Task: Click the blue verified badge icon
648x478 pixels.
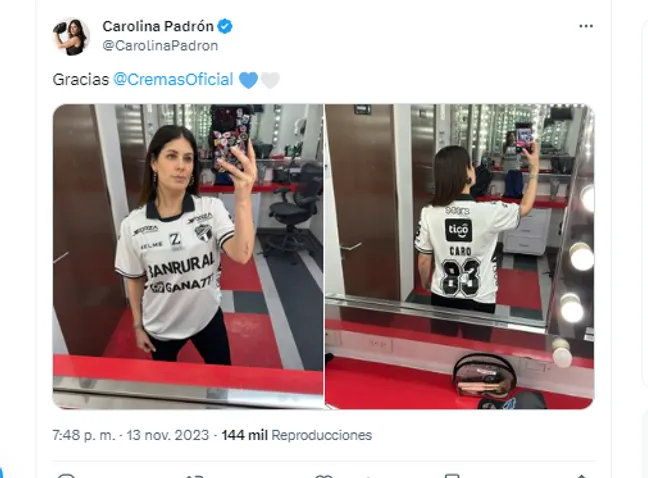Action: pyautogui.click(x=225, y=26)
